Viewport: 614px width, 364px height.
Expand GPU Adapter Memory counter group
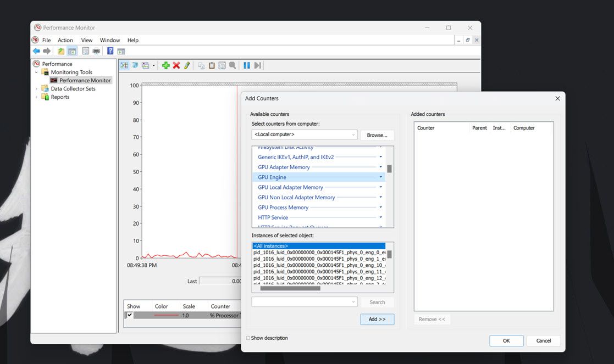(380, 167)
